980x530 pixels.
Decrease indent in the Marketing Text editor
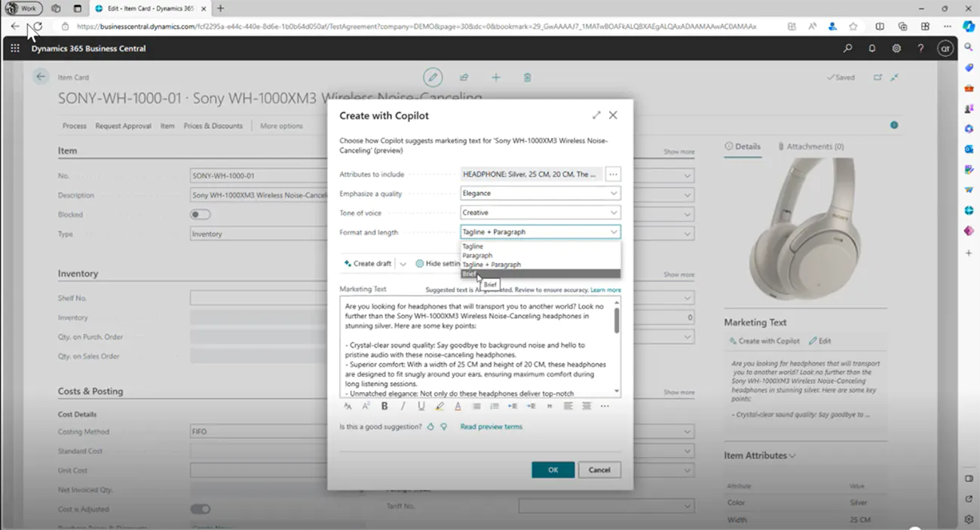point(513,406)
